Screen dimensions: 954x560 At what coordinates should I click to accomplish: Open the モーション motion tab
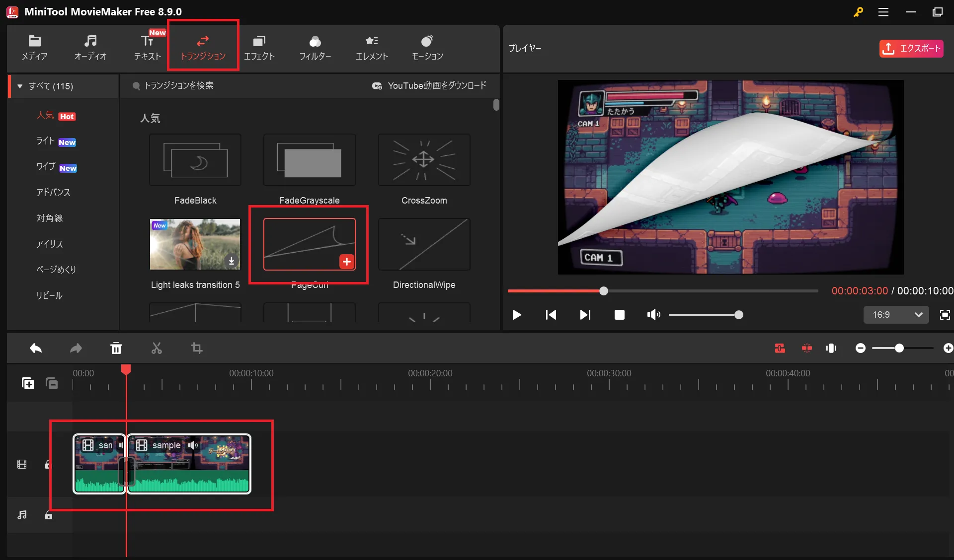pyautogui.click(x=427, y=48)
